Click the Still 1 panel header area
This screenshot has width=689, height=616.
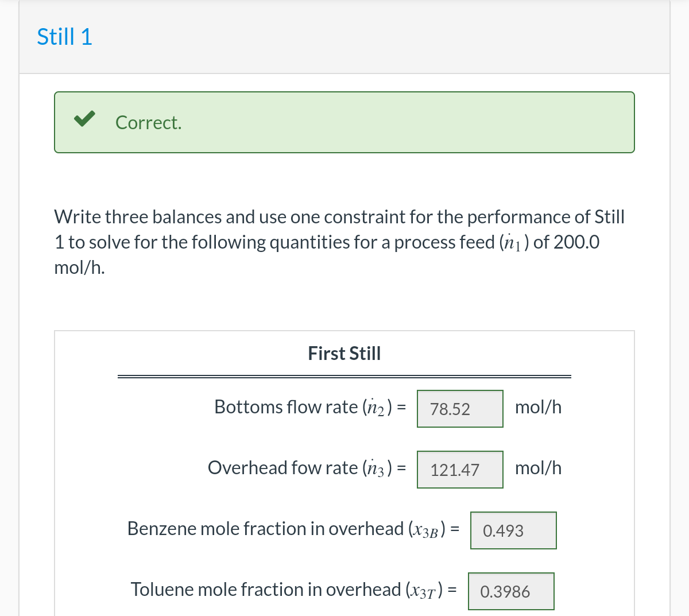point(344,36)
